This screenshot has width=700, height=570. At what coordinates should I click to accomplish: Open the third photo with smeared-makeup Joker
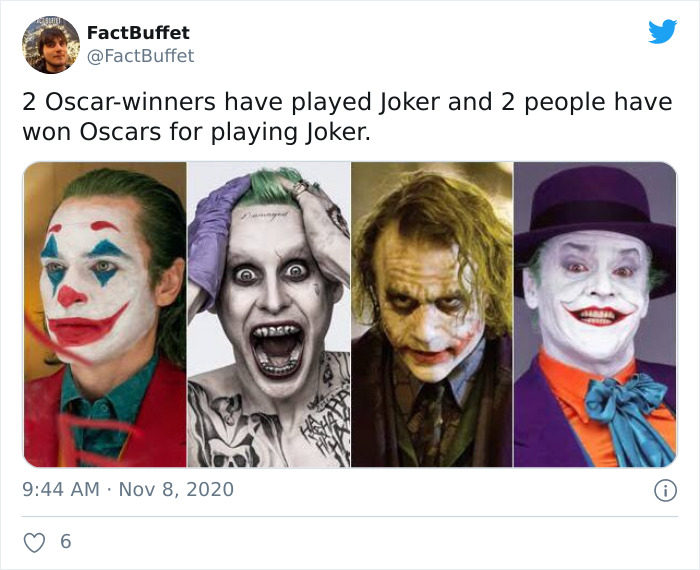431,314
